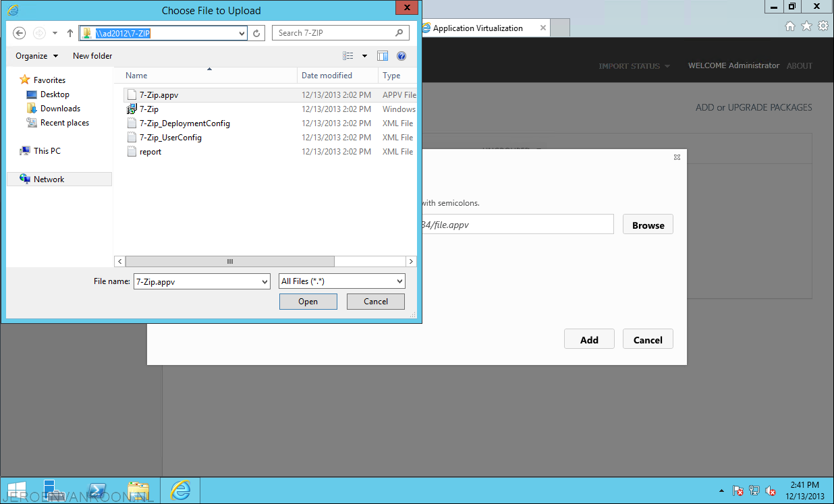Click Cancel in the package dialog

pyautogui.click(x=648, y=339)
